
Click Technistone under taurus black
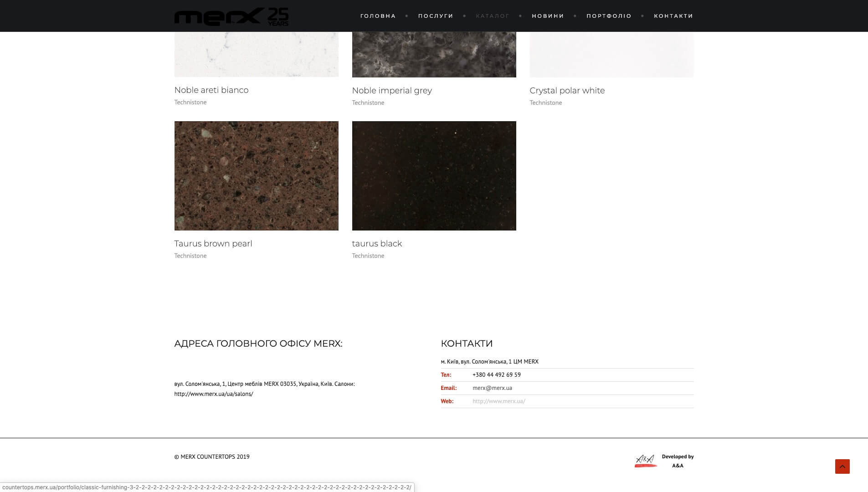click(x=368, y=256)
